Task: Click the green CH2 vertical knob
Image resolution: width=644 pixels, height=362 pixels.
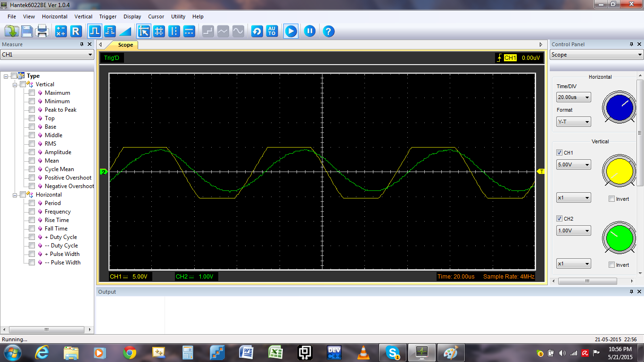Action: point(619,237)
